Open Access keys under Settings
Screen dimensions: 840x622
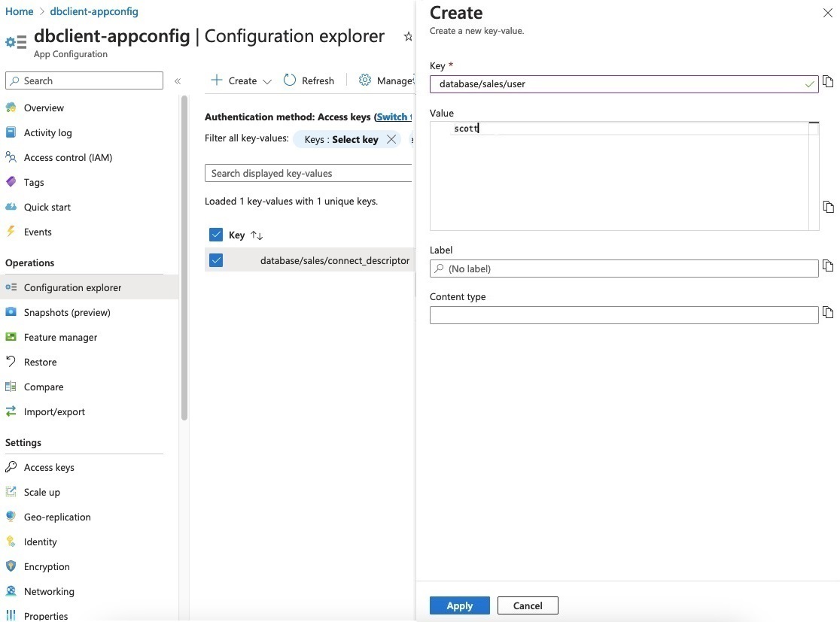click(49, 467)
